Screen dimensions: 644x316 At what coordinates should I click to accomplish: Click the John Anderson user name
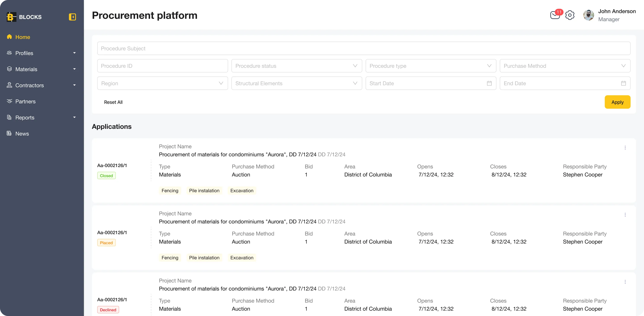coord(617,11)
